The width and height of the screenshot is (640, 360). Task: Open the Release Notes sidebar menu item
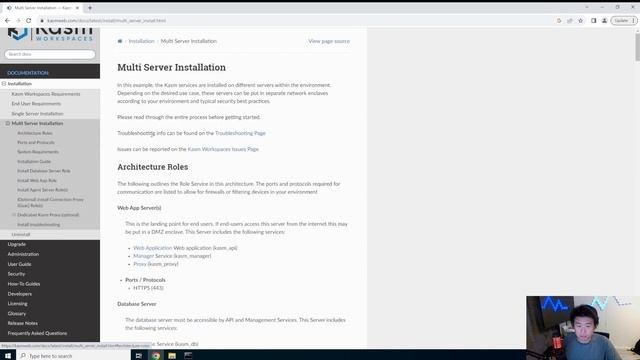coord(22,323)
